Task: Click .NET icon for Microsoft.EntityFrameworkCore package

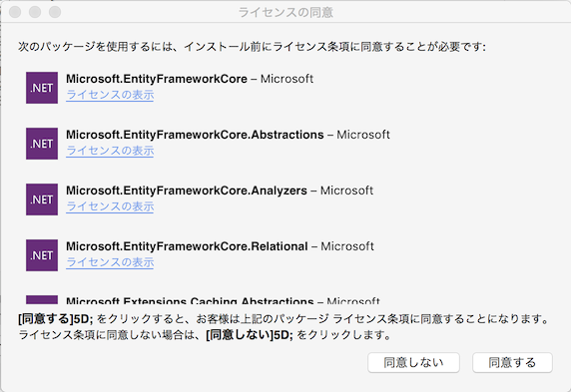Action: (x=42, y=88)
